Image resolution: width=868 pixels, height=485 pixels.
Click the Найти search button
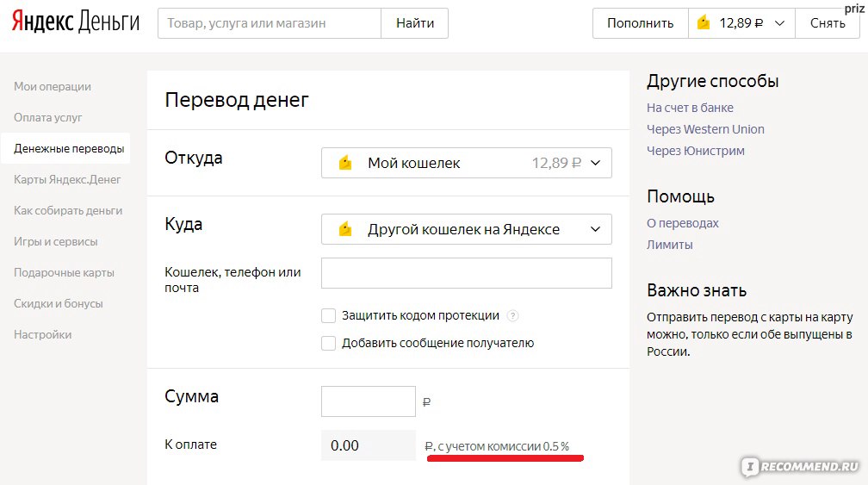pos(415,23)
